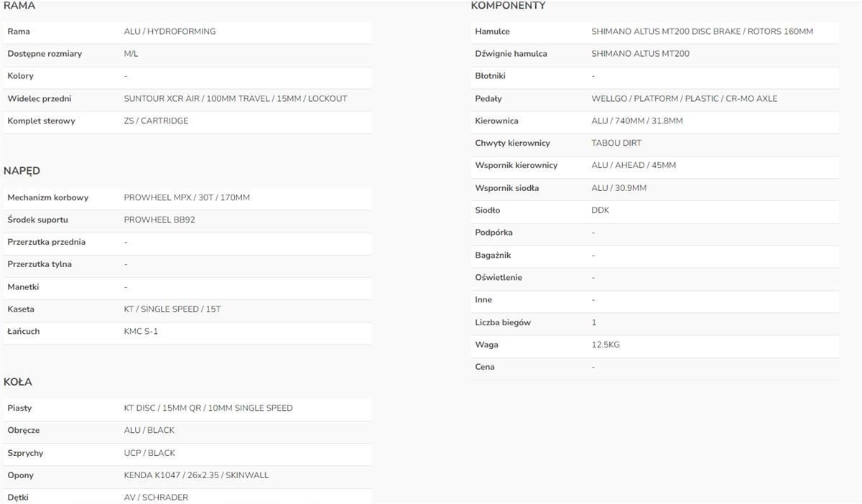
Task: Select the 'Bagażnik' row label
Action: pyautogui.click(x=493, y=255)
